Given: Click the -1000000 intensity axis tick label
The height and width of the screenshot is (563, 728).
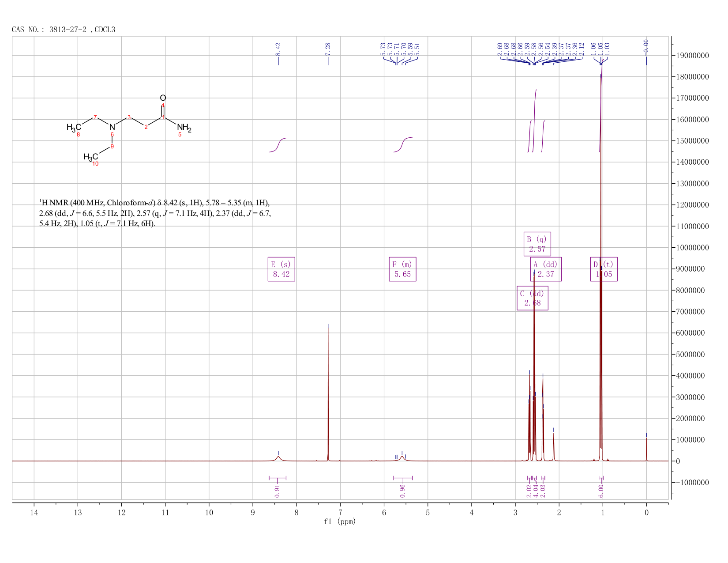Looking at the screenshot, I should 692,483.
